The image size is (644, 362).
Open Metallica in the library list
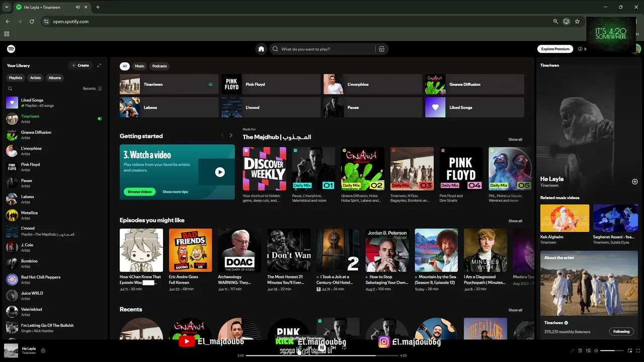(54, 215)
